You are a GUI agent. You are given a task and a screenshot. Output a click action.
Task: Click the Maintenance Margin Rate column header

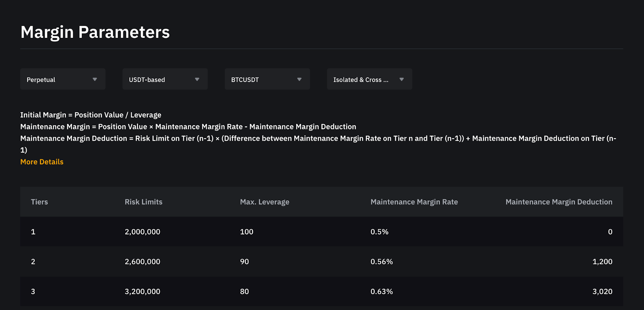pyautogui.click(x=414, y=202)
